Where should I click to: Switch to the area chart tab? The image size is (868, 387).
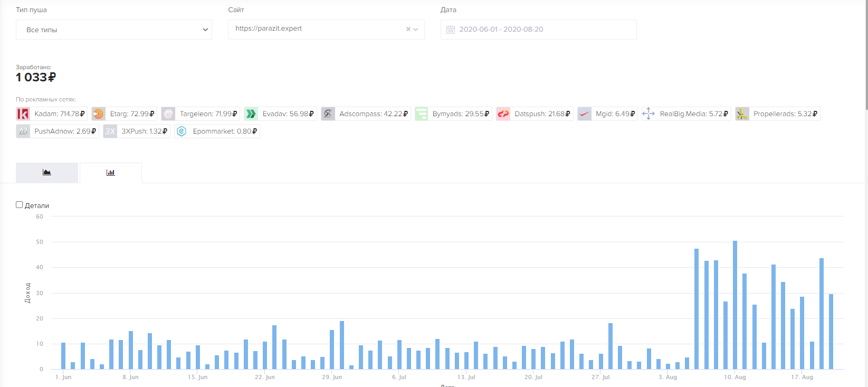[47, 173]
